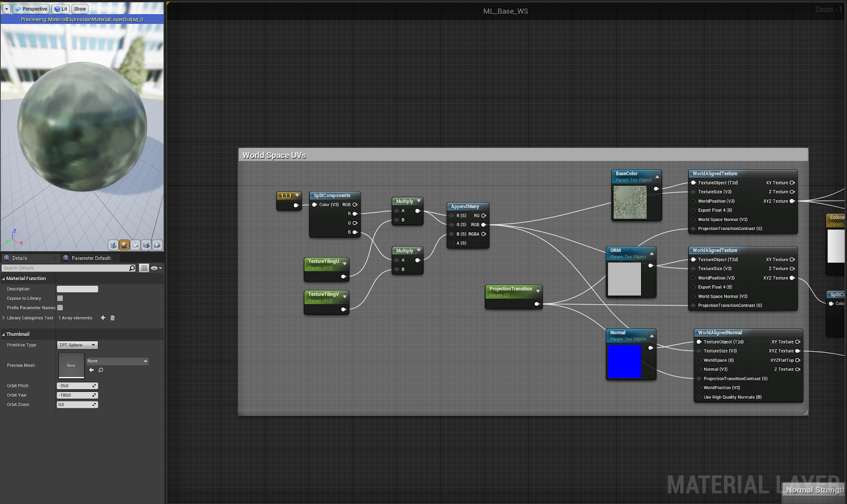
Task: Click the Search Details magnifier icon
Action: pos(132,268)
